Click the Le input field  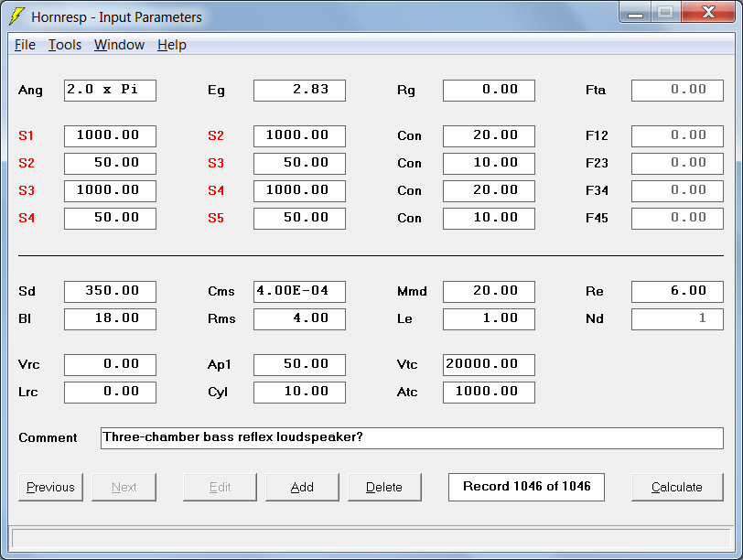tap(489, 319)
